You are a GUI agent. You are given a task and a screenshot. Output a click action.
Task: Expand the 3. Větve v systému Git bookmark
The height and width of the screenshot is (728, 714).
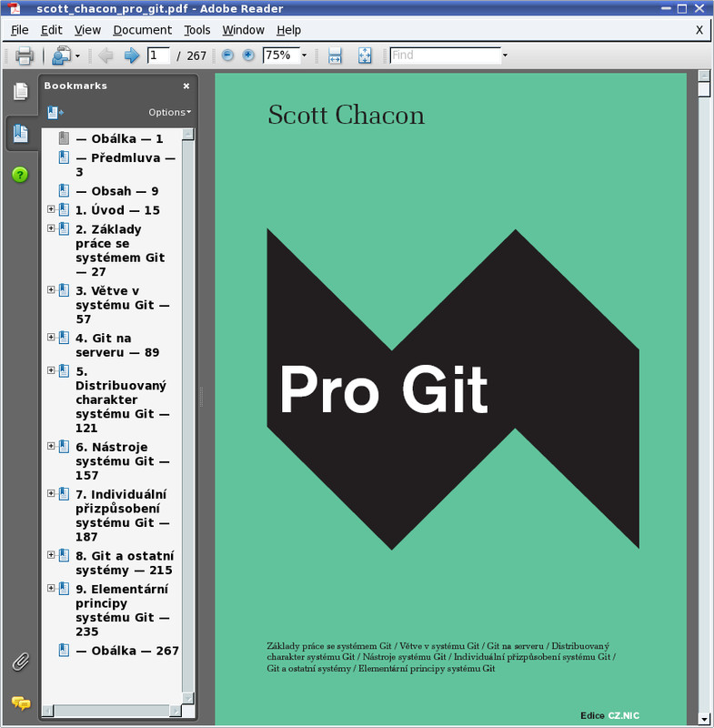[51, 289]
